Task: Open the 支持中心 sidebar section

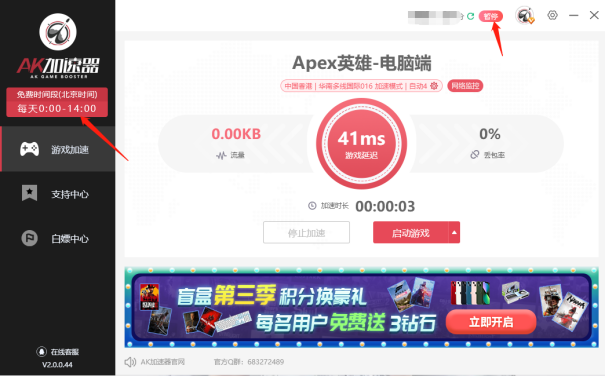Action: point(58,194)
